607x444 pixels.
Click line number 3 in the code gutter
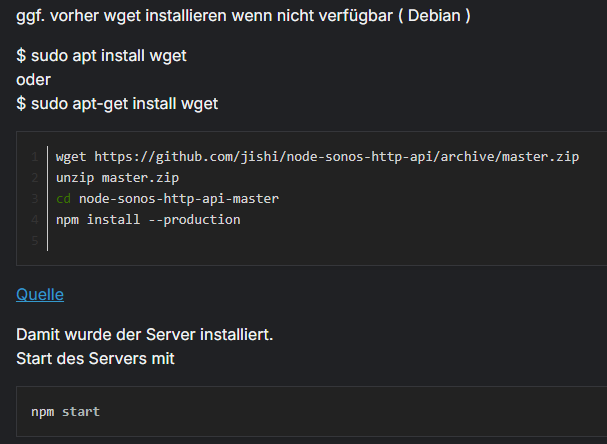tap(34, 198)
